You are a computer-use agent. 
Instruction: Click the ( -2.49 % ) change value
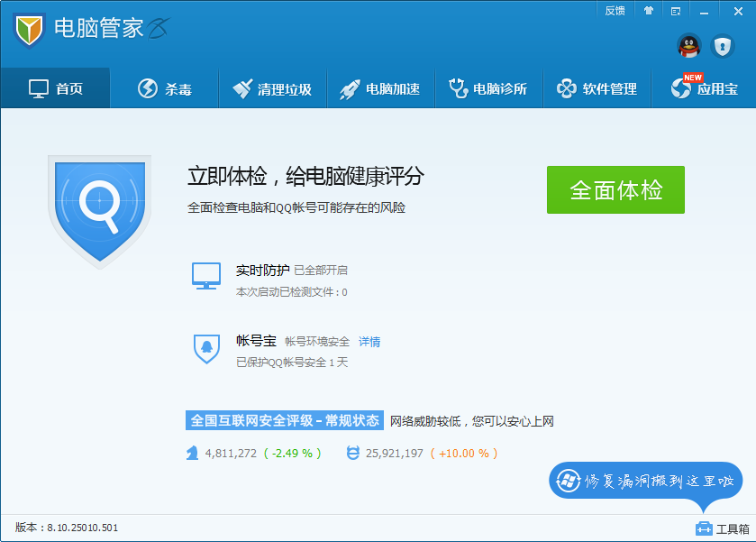click(292, 454)
